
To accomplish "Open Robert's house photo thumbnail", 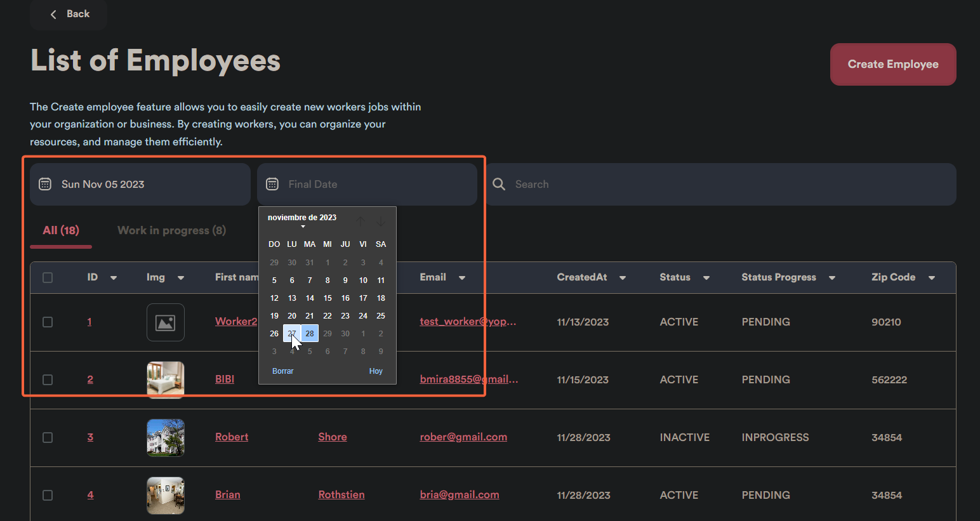I will [166, 437].
